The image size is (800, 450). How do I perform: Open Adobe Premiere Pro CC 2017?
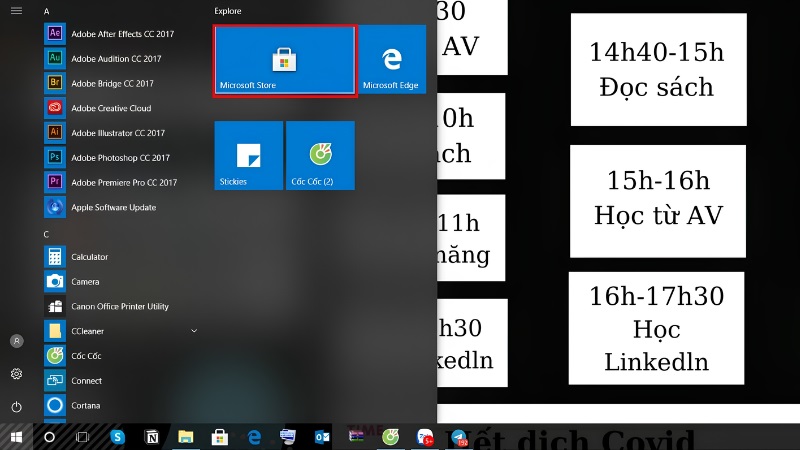click(120, 182)
